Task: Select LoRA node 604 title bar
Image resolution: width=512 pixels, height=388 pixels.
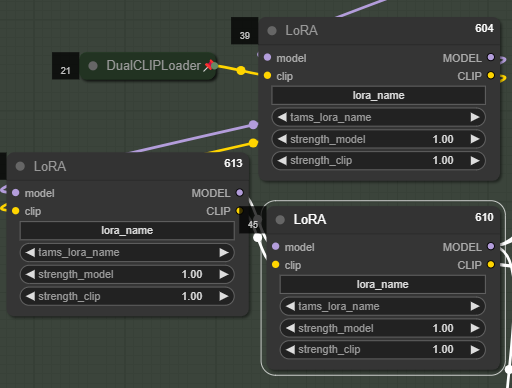Action: [x=379, y=31]
